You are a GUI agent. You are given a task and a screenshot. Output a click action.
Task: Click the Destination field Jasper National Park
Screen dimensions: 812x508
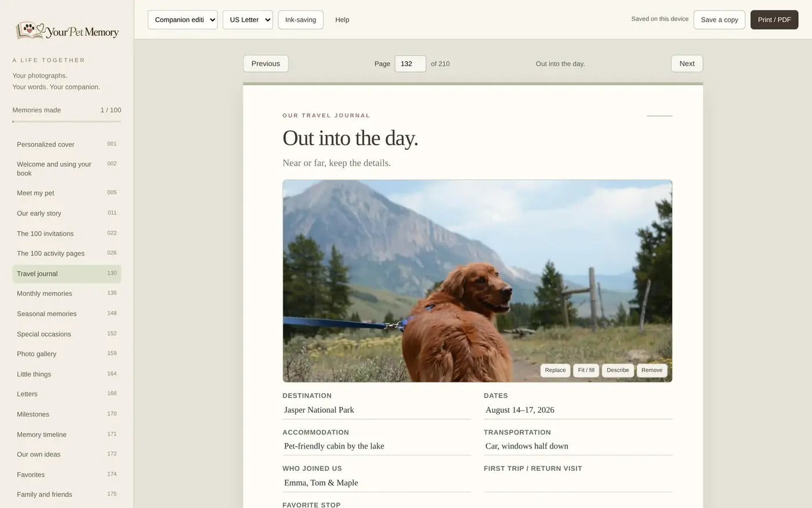pos(376,410)
